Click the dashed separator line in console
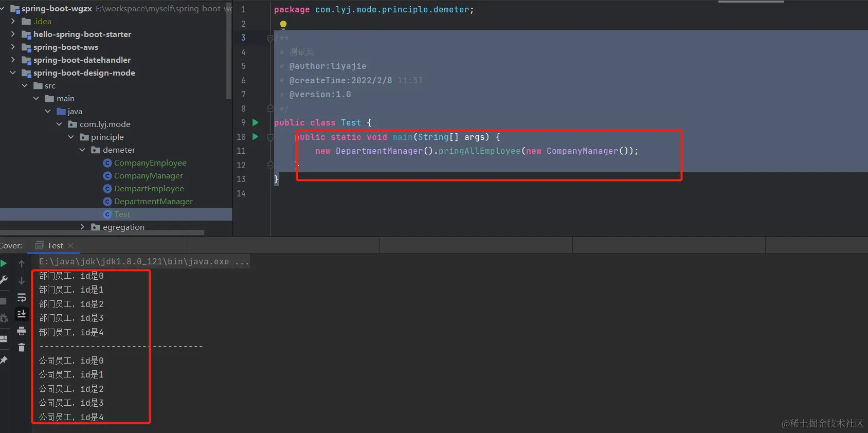Image resolution: width=868 pixels, height=433 pixels. pyautogui.click(x=121, y=347)
